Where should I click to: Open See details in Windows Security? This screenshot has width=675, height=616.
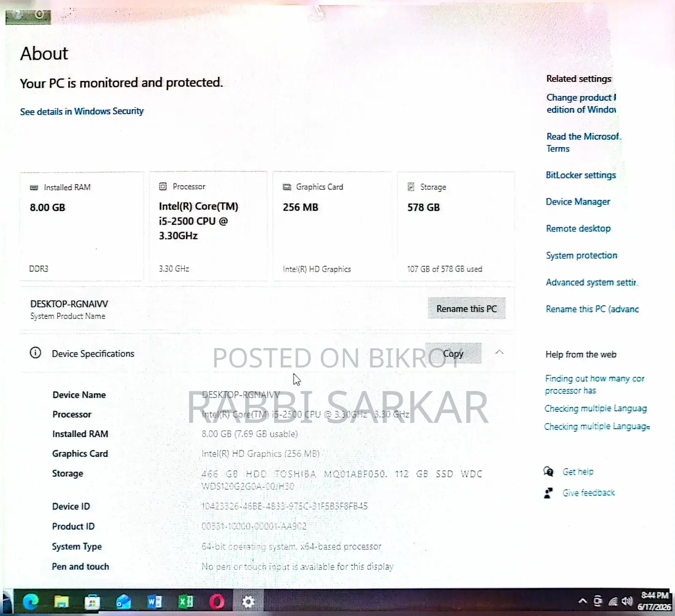pyautogui.click(x=82, y=111)
